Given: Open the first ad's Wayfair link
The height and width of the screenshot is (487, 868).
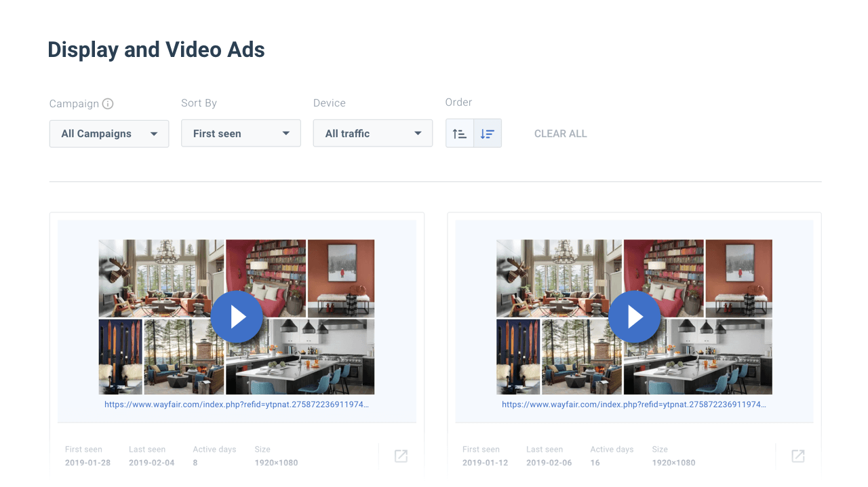Looking at the screenshot, I should pos(237,404).
